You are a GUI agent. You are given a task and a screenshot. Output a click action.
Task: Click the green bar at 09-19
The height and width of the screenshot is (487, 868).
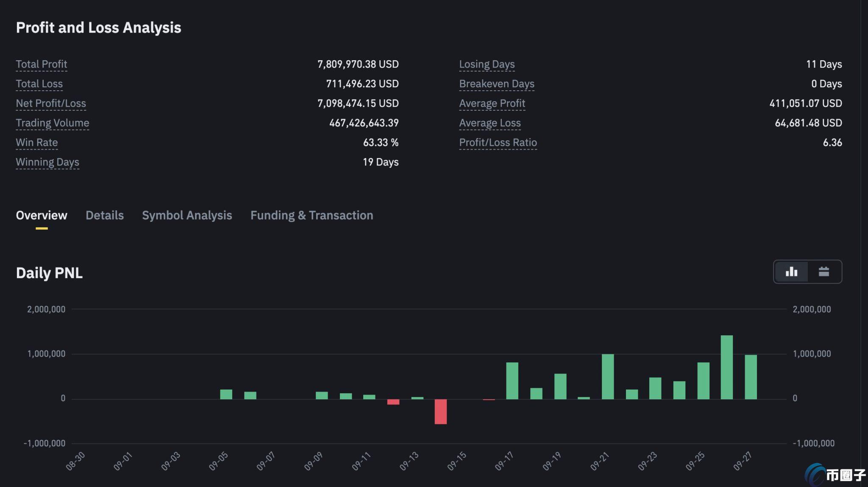pyautogui.click(x=560, y=387)
